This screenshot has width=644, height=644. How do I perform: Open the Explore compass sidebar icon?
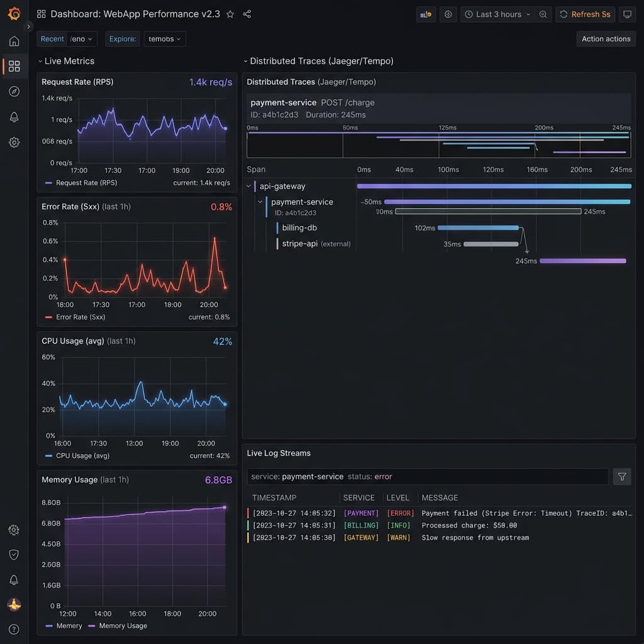(14, 91)
